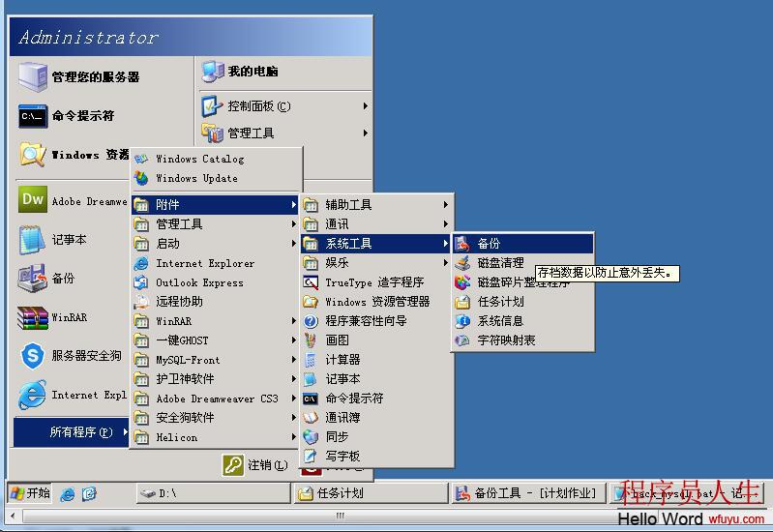
Task: Click 记事本 icon in Accessories submenu
Action: (311, 378)
